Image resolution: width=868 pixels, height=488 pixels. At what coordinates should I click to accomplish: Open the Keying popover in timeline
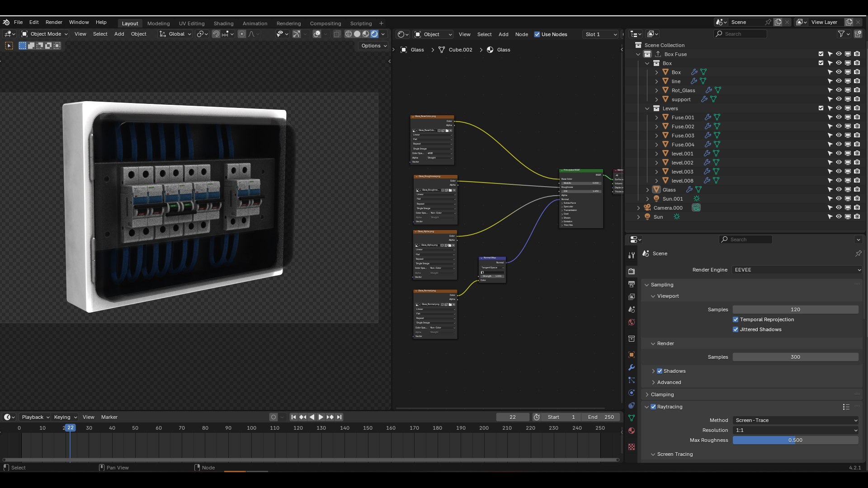[65, 417]
